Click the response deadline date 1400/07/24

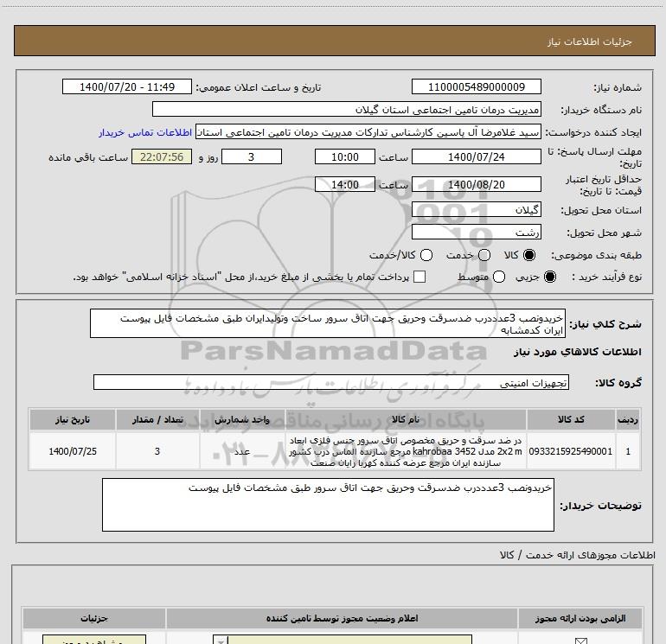(476, 156)
